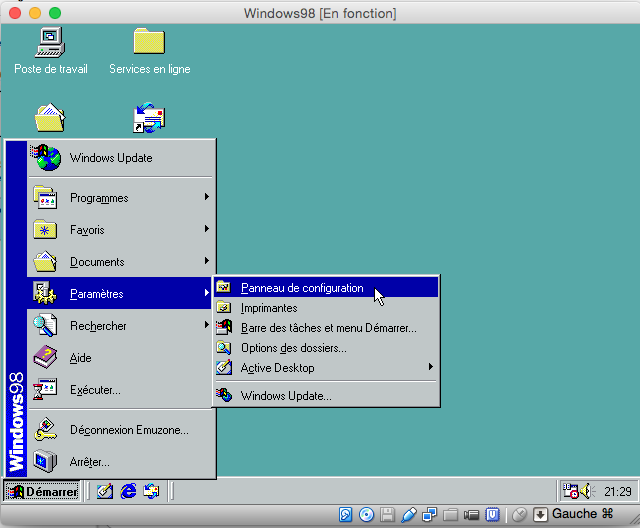Click the Documents open-folder icon in menu
Image resolution: width=640 pixels, height=528 pixels.
pyautogui.click(x=45, y=262)
